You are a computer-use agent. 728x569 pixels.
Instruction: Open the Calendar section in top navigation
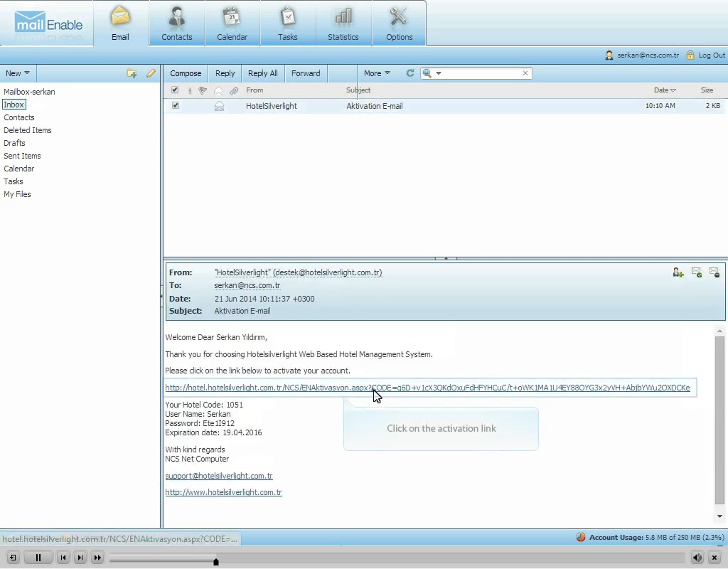[x=232, y=23]
